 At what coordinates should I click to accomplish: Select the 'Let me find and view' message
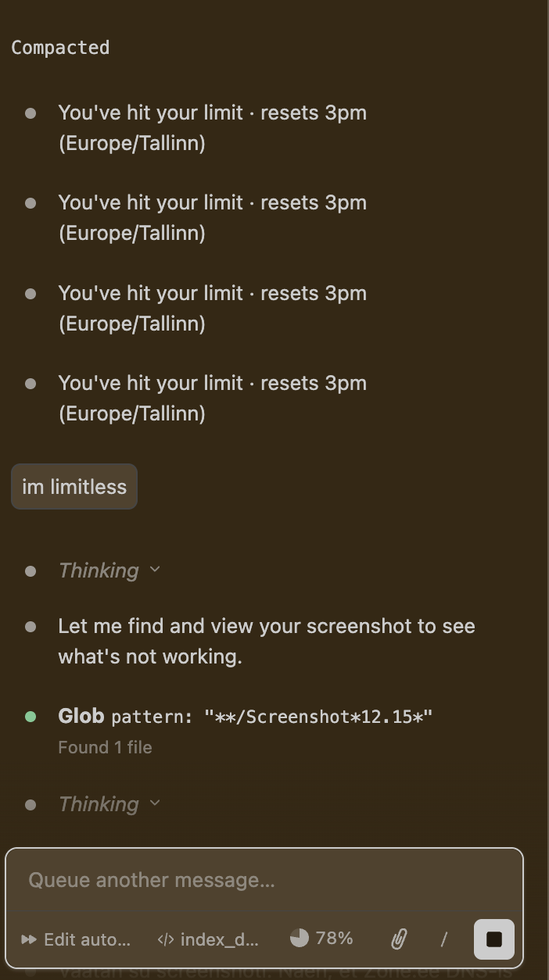(x=266, y=641)
